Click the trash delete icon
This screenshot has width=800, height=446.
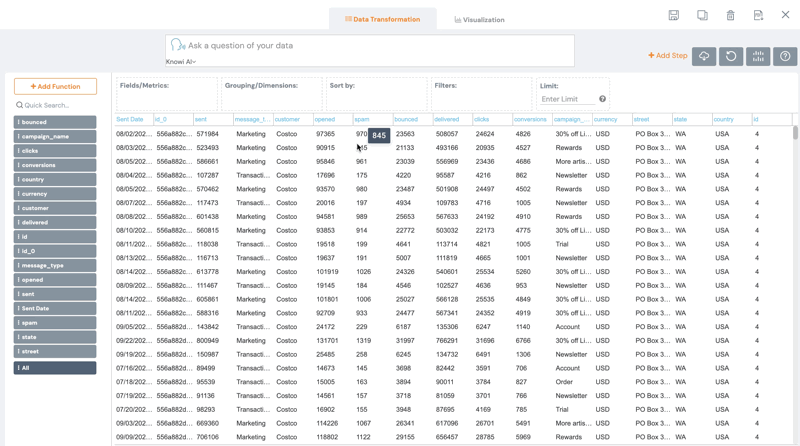coord(730,15)
